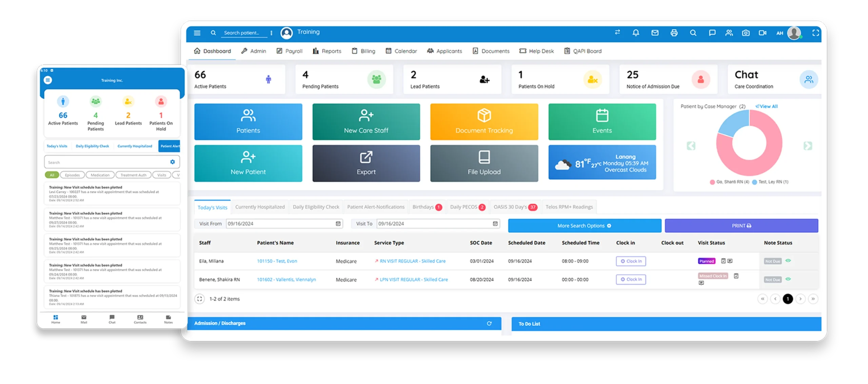Viewport: 868px width, 384px height.
Task: Open Admin menu
Action: click(x=253, y=51)
